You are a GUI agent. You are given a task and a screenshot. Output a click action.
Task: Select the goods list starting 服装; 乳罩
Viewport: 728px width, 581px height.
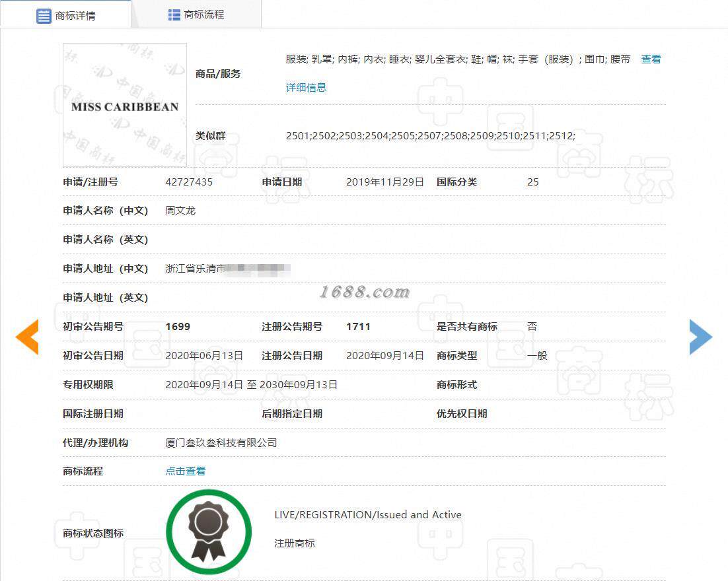point(458,59)
